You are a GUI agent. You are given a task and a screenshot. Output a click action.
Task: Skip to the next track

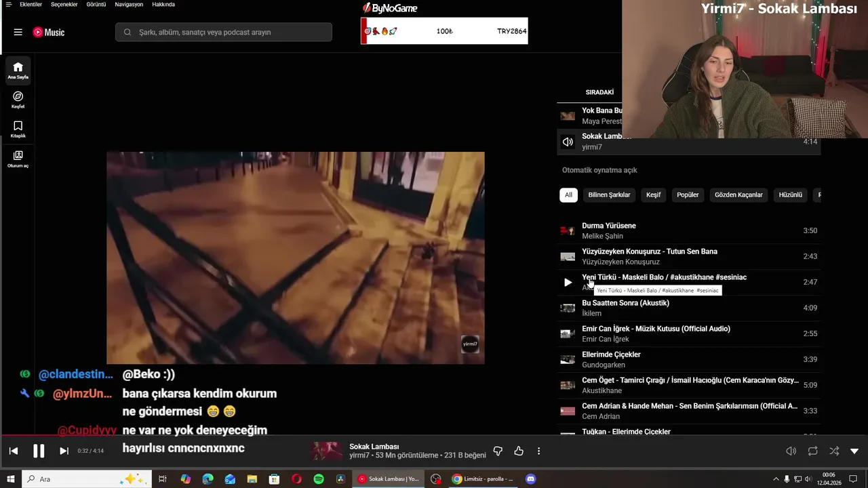(64, 451)
